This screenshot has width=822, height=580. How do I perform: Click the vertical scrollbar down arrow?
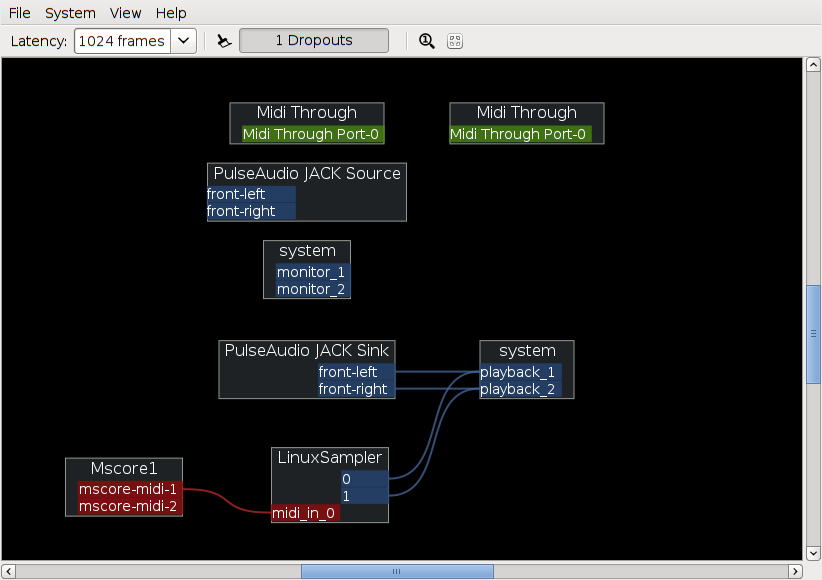pos(813,553)
